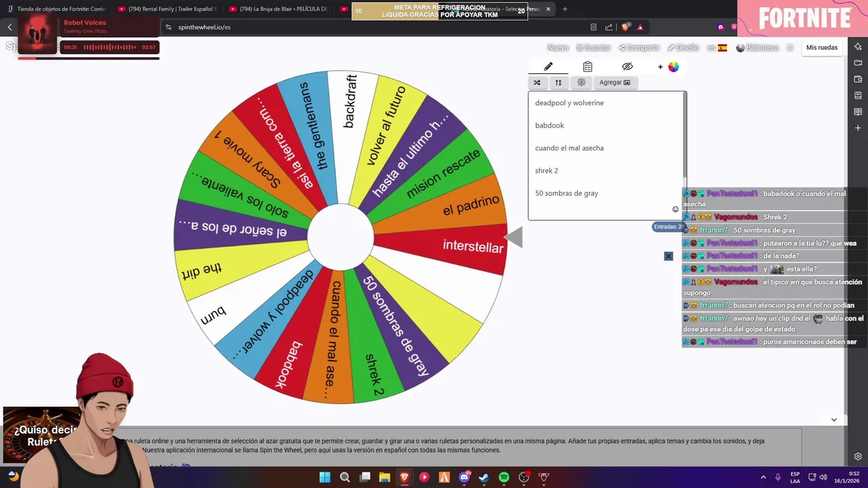The height and width of the screenshot is (488, 868).
Task: Open the wallet icon in Brave sidebar
Action: 858,79
